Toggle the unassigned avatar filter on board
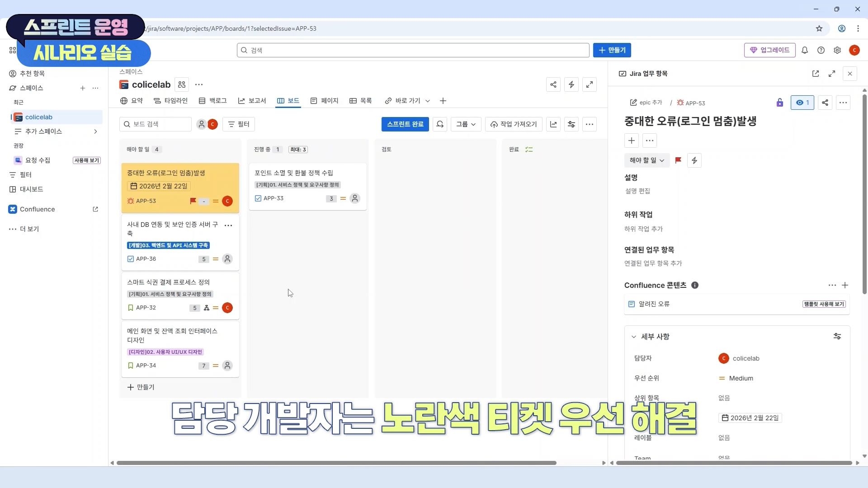This screenshot has height=488, width=868. [x=202, y=124]
